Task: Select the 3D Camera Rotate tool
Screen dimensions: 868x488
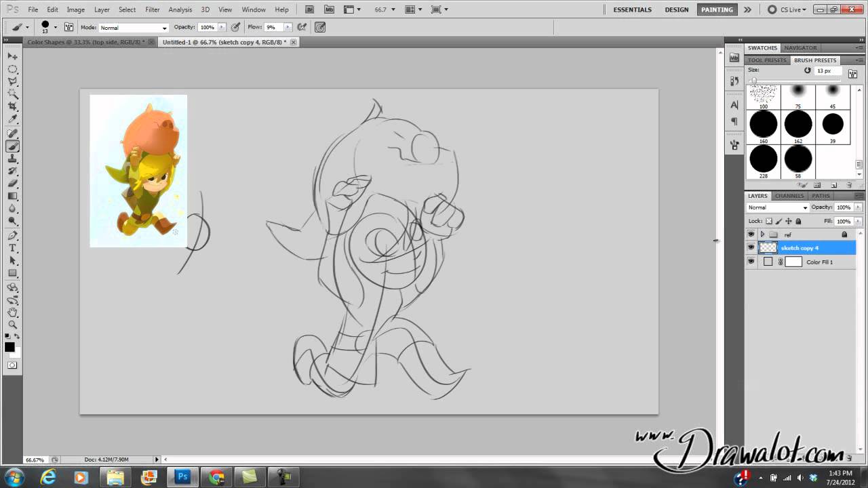Action: [x=12, y=300]
